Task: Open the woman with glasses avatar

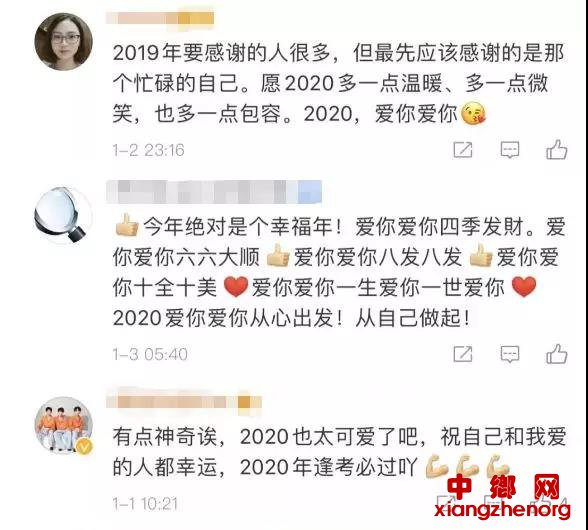Action: point(63,41)
